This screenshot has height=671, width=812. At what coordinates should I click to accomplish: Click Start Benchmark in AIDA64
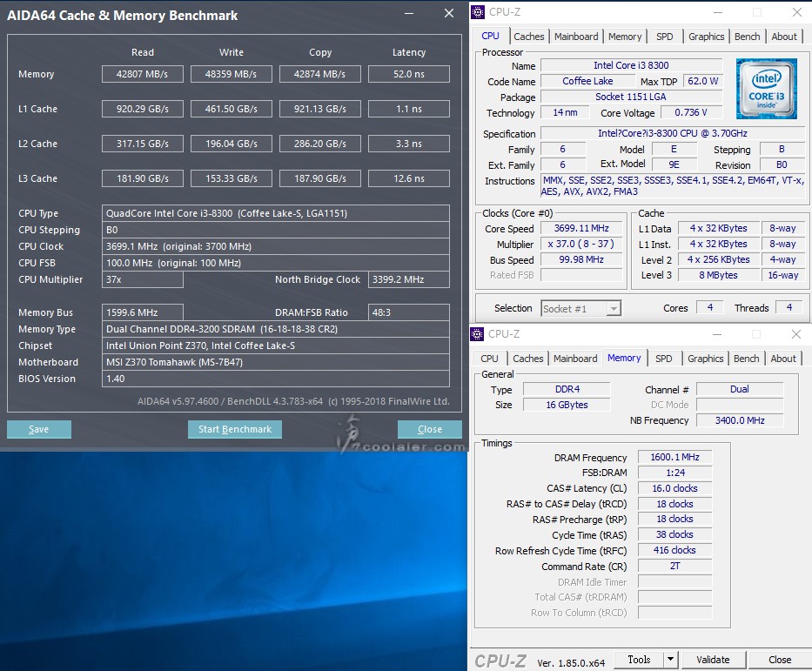pyautogui.click(x=235, y=429)
